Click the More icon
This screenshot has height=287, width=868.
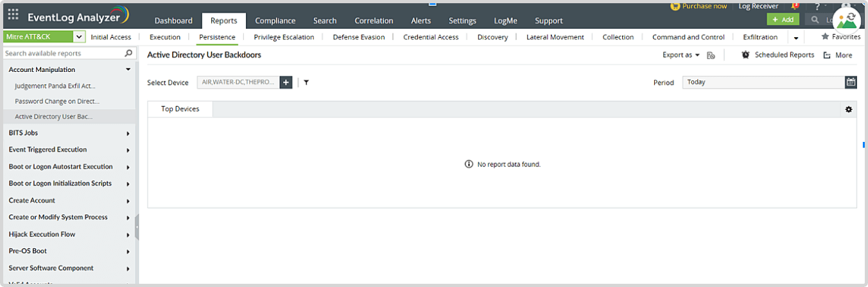(828, 55)
